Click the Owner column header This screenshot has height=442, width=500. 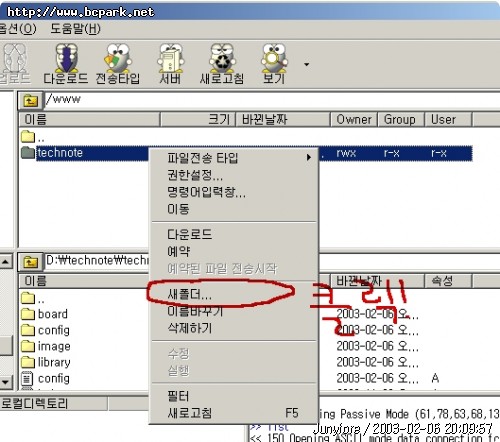354,119
